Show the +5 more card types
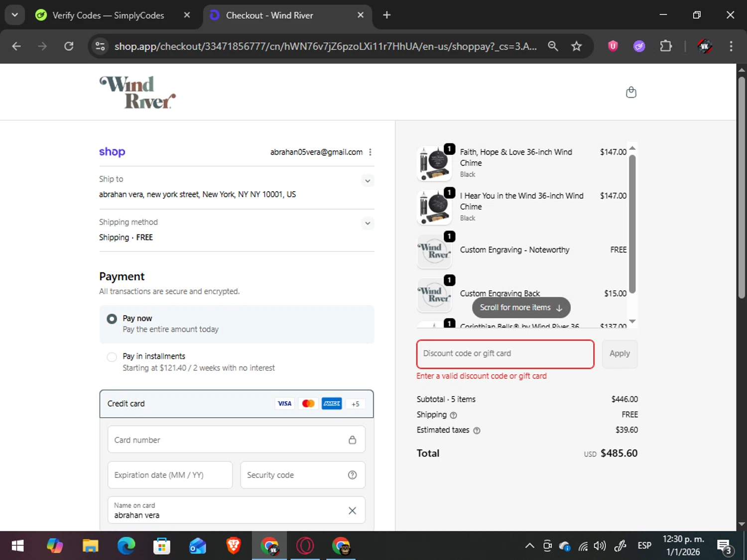The height and width of the screenshot is (560, 747). tap(356, 404)
